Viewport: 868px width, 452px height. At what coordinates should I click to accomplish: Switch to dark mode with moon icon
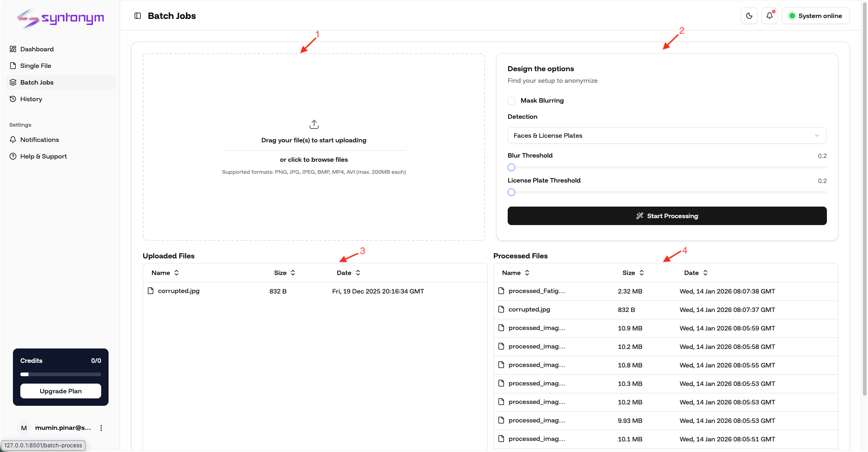pos(749,16)
